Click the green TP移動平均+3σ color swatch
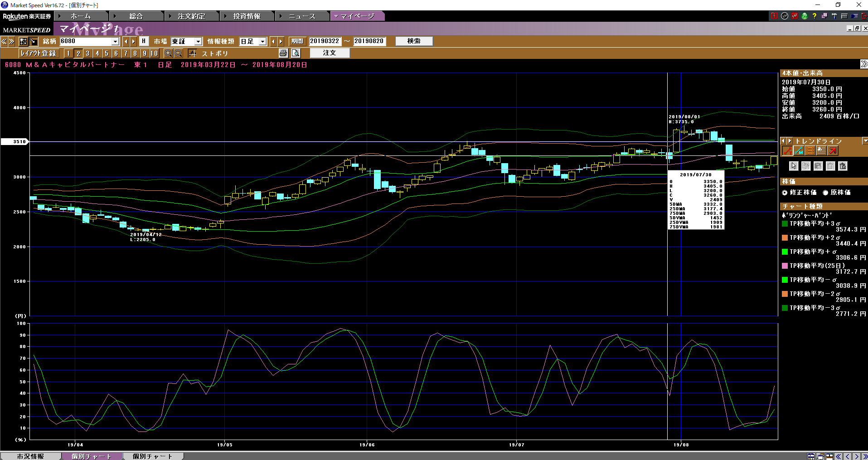This screenshot has height=460, width=868. click(x=785, y=223)
